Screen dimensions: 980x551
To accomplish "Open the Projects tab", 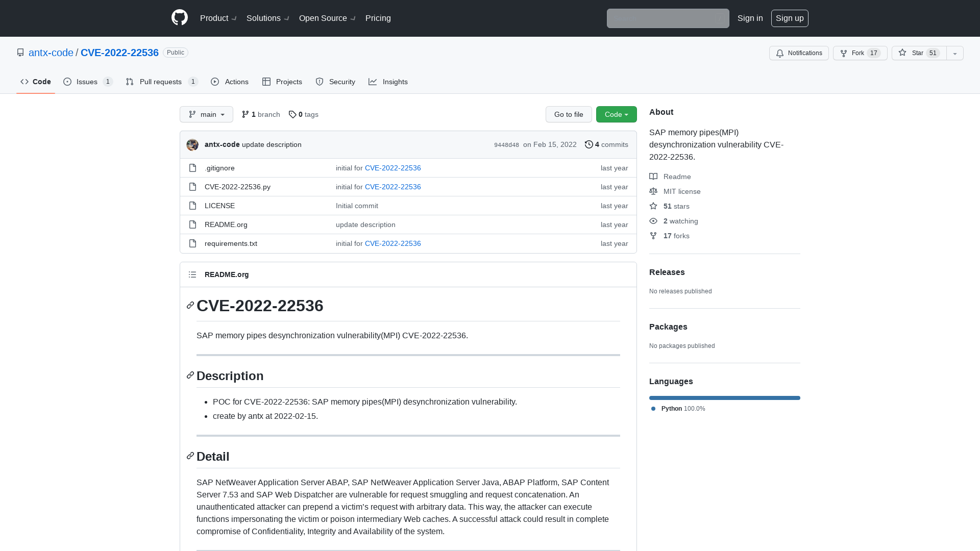I will 282,82.
